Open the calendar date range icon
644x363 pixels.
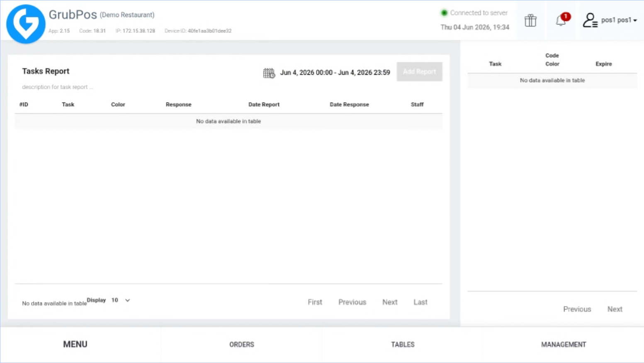tap(269, 73)
